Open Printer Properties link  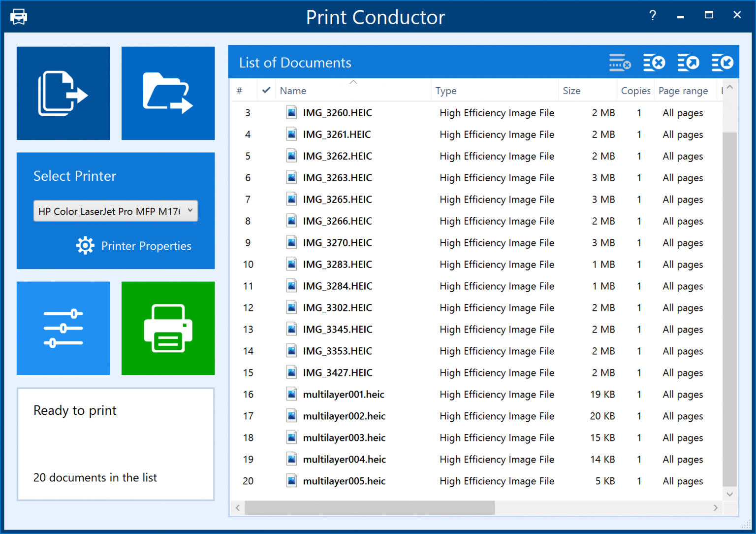(x=146, y=246)
